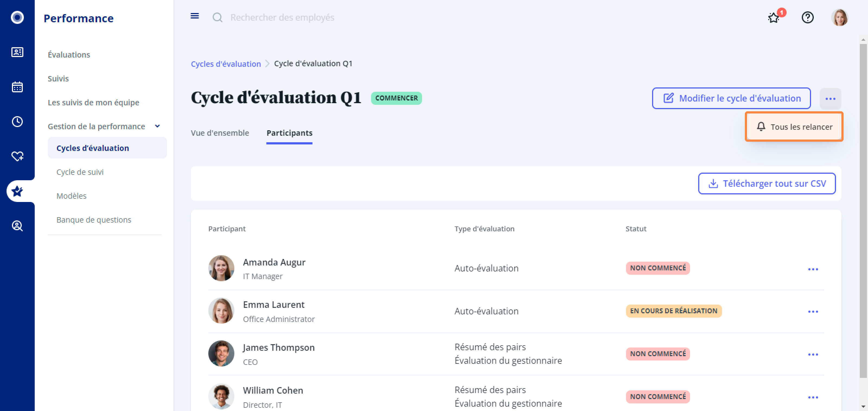Image resolution: width=868 pixels, height=411 pixels.
Task: Open the employee ID card sidebar icon
Action: point(17,52)
